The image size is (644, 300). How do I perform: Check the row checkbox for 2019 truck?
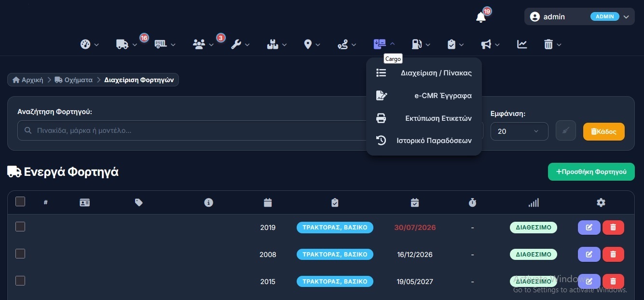pyautogui.click(x=20, y=227)
